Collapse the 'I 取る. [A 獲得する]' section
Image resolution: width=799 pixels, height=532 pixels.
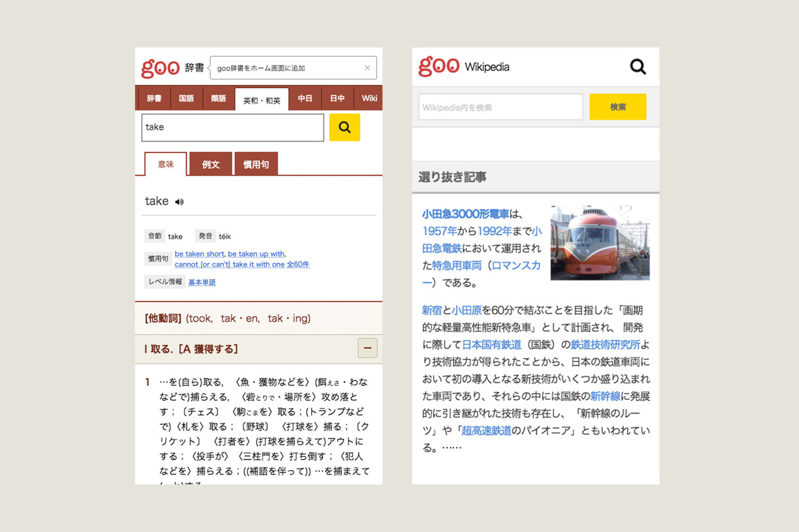pyautogui.click(x=368, y=348)
